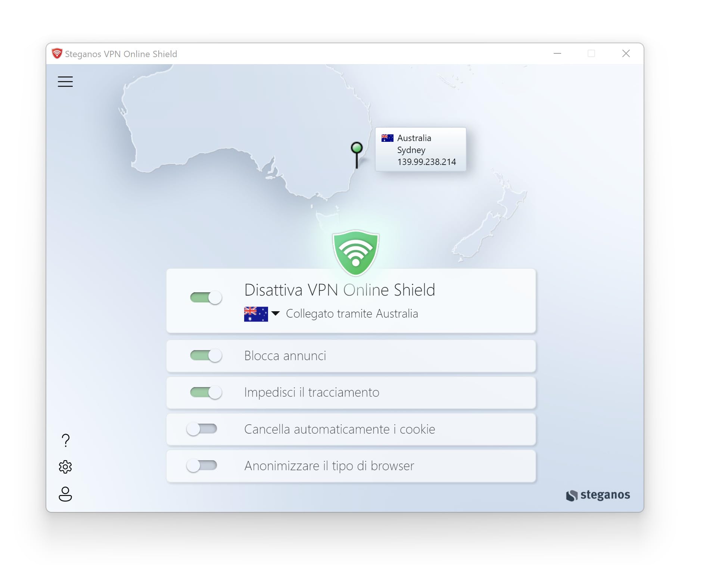The width and height of the screenshot is (728, 565).
Task: Click the Australia flag country selector
Action: (256, 314)
